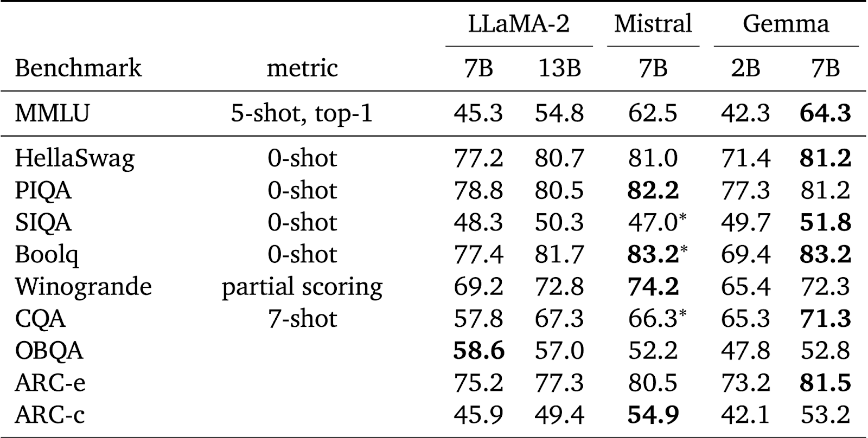Viewport: 868px width, 438px height.
Task: Click the bold 81.5 ARC-e score
Action: [x=825, y=383]
